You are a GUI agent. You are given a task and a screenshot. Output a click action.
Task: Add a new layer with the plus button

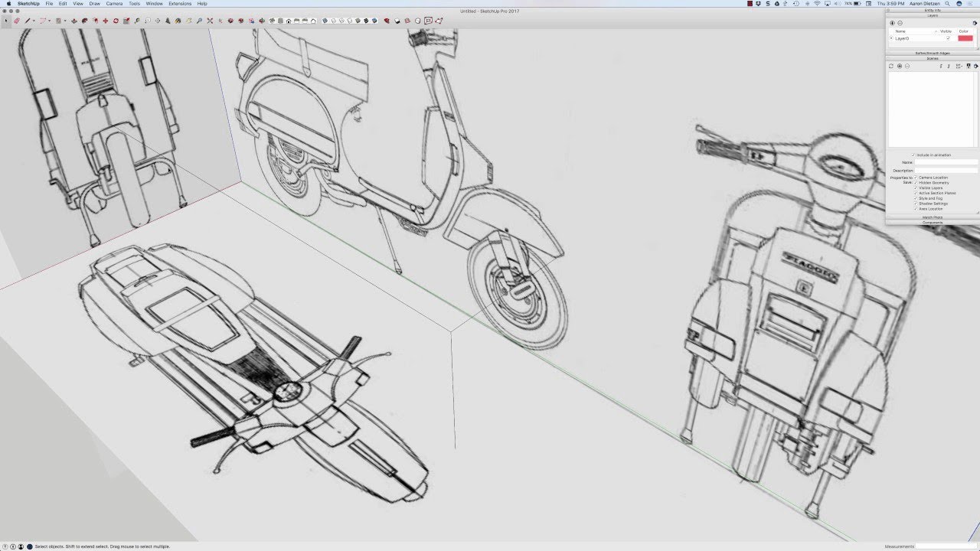point(893,23)
